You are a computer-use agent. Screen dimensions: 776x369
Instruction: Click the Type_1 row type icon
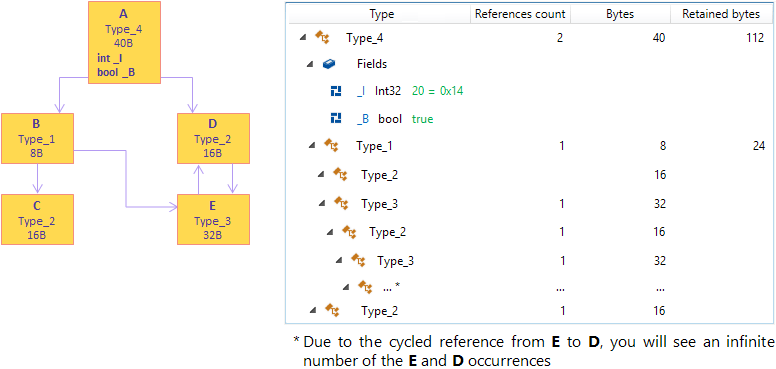(x=331, y=145)
